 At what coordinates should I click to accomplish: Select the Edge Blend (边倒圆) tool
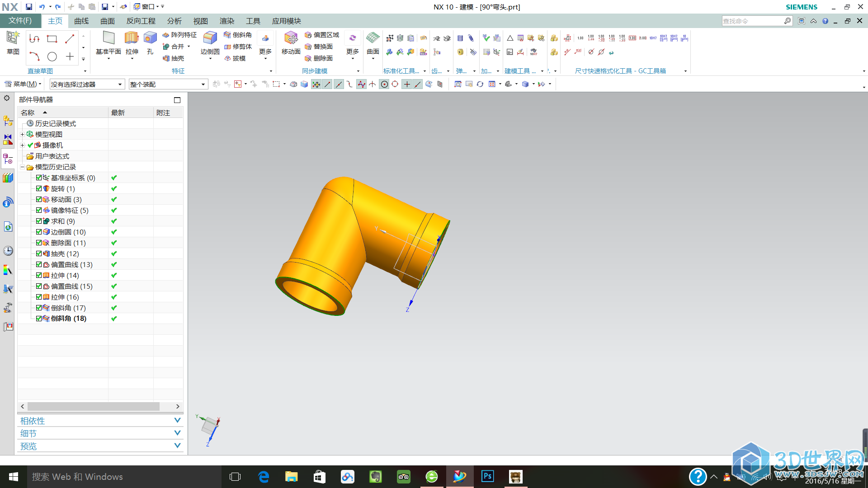pyautogui.click(x=210, y=43)
